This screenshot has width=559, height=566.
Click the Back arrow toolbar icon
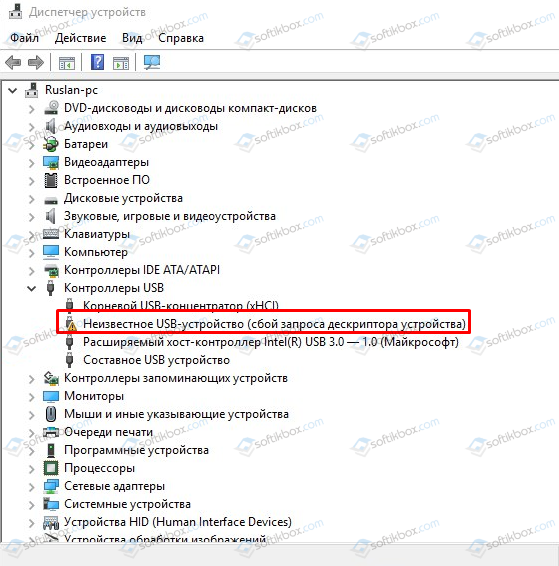coord(13,62)
